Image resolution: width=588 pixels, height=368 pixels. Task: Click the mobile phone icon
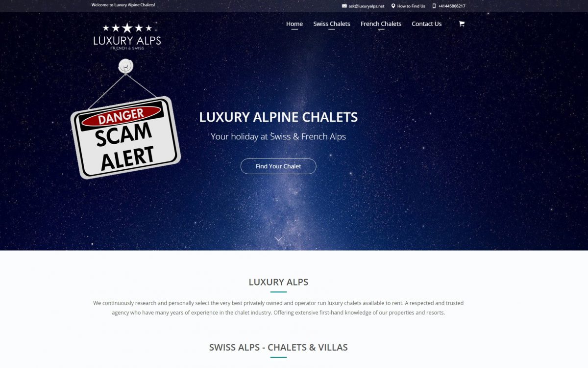(x=434, y=6)
